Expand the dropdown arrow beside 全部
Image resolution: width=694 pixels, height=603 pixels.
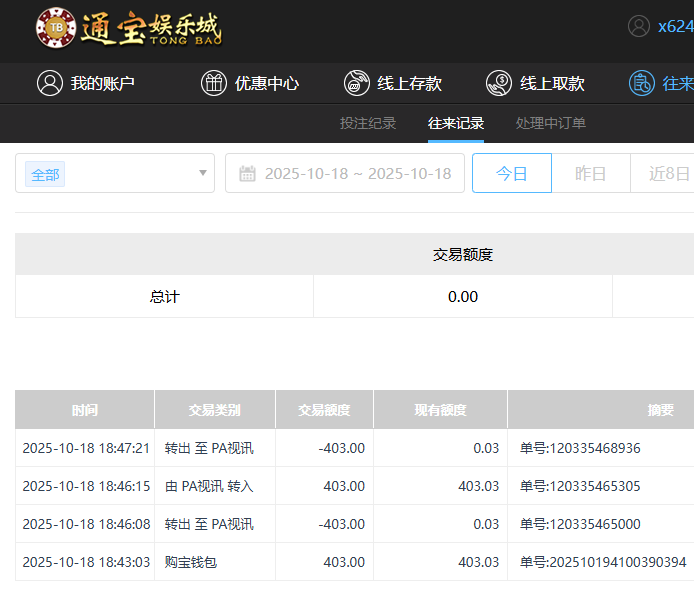coord(203,173)
